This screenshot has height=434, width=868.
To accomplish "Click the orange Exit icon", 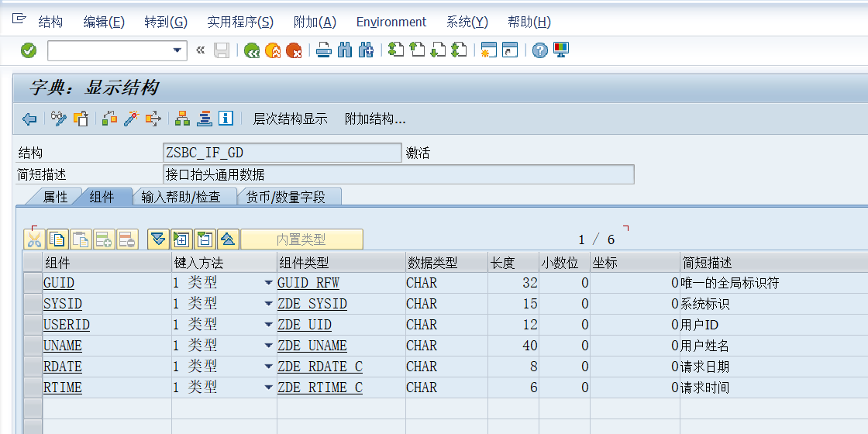I will tap(273, 50).
